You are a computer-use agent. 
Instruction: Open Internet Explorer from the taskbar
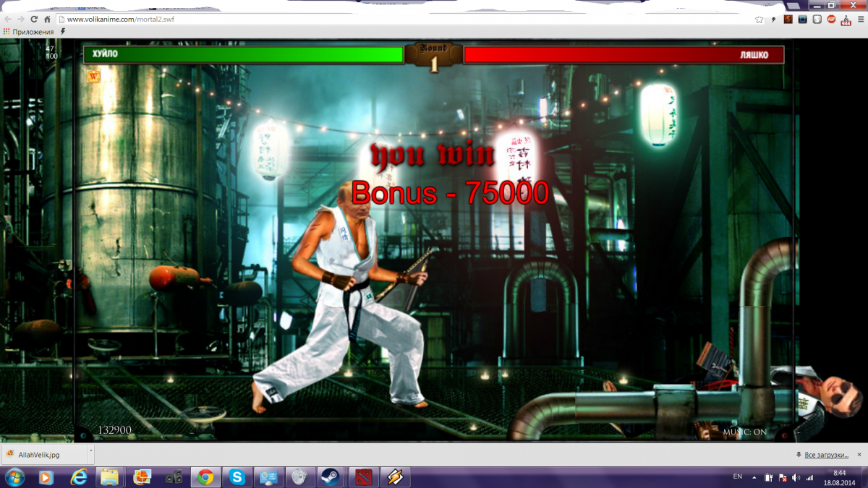click(x=78, y=477)
